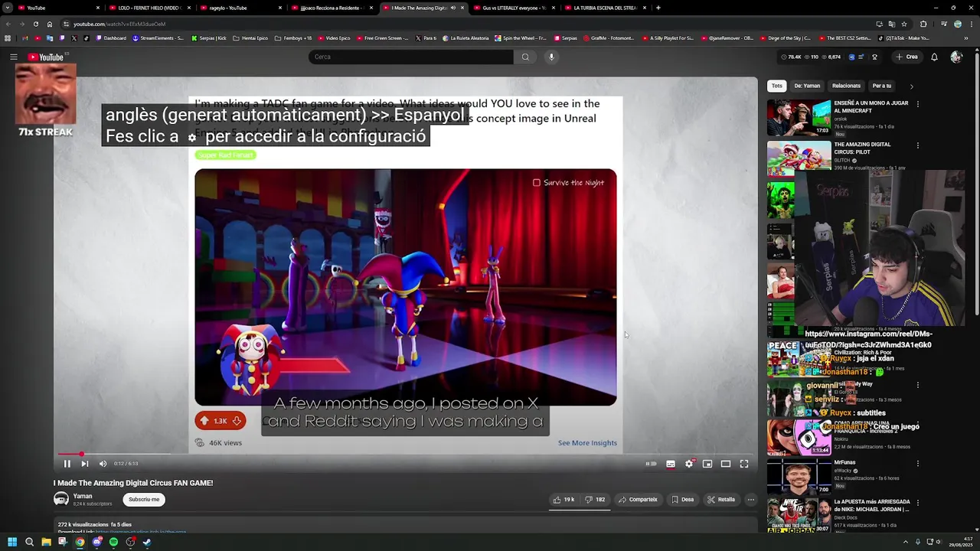
Task: Open the Yaman channel name link
Action: click(83, 496)
